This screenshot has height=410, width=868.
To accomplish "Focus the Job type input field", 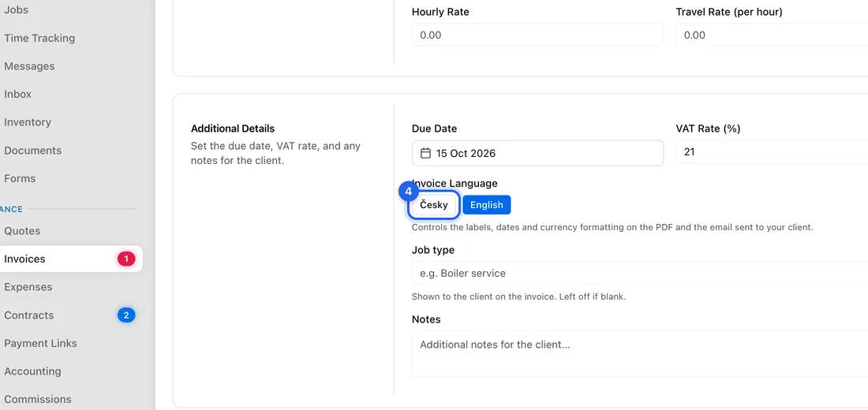I will click(x=640, y=274).
